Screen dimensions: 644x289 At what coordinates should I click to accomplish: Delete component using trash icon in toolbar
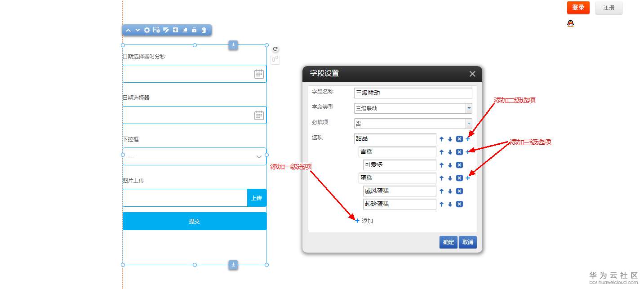(204, 30)
